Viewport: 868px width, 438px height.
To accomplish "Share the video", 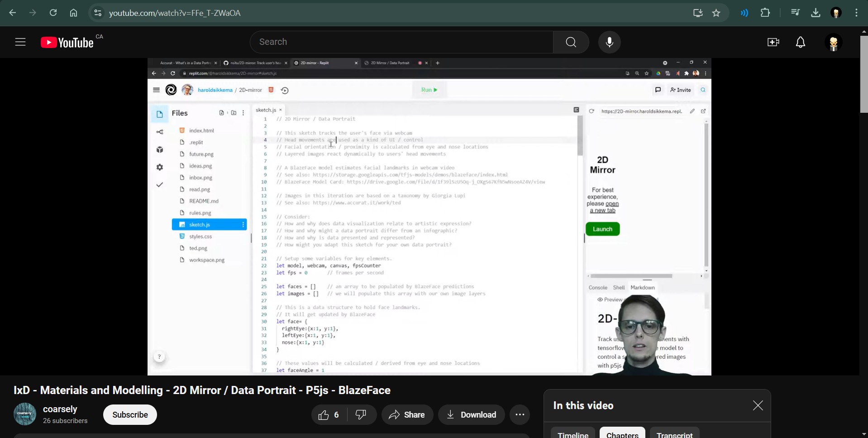I will [407, 415].
